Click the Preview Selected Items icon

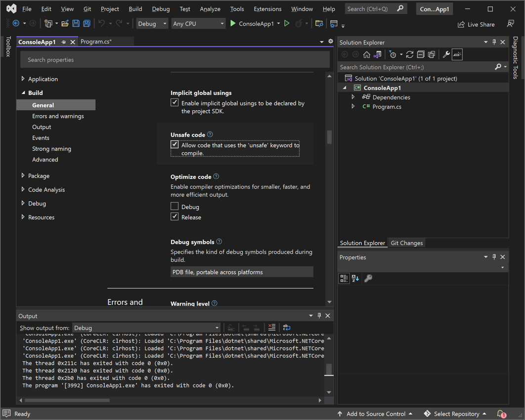coord(457,54)
